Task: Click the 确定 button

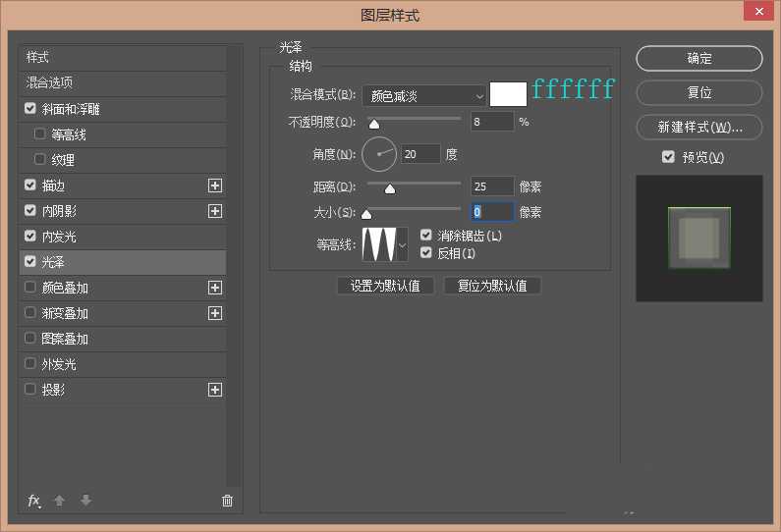Action: point(698,59)
